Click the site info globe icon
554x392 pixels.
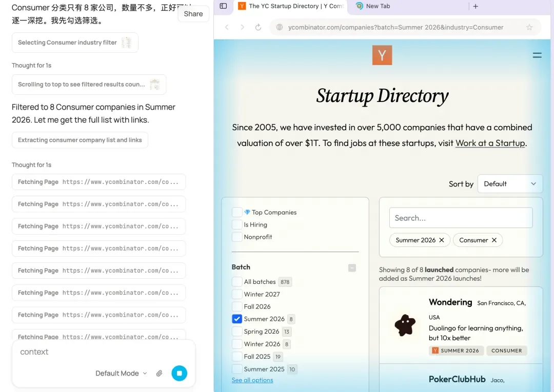(280, 27)
